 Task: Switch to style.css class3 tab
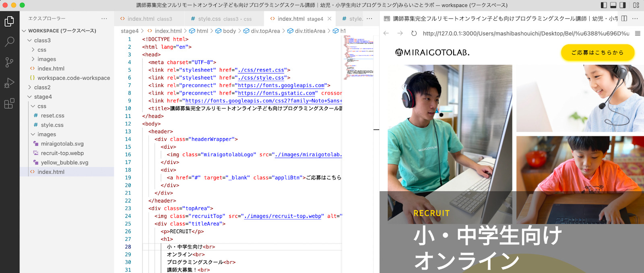224,19
